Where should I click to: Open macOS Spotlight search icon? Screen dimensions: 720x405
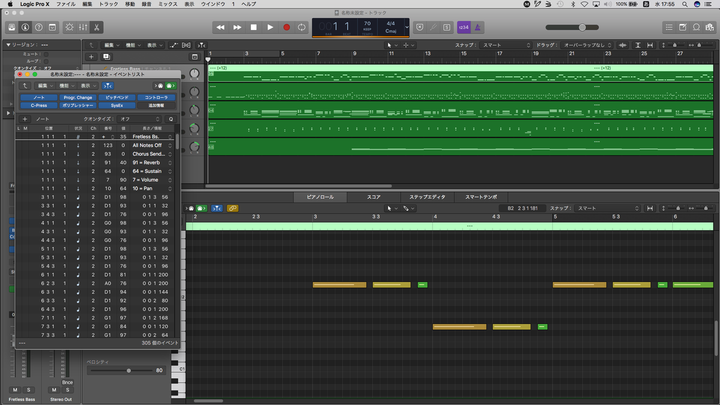click(x=685, y=4)
